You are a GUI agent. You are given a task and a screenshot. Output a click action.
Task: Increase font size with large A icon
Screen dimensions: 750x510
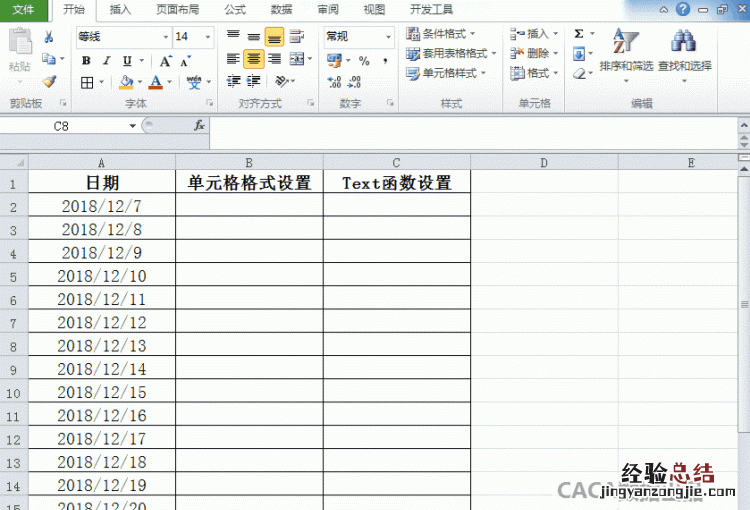tap(165, 61)
